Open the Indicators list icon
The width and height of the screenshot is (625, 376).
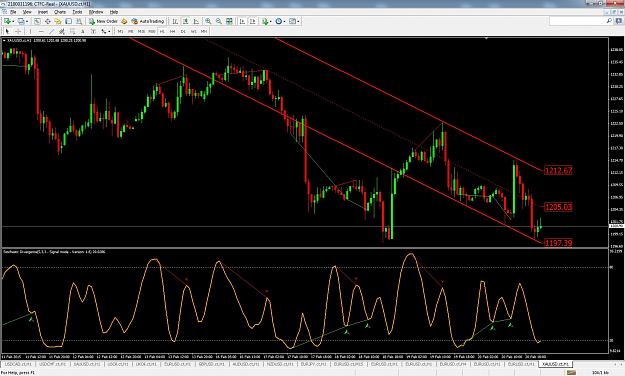tap(265, 21)
